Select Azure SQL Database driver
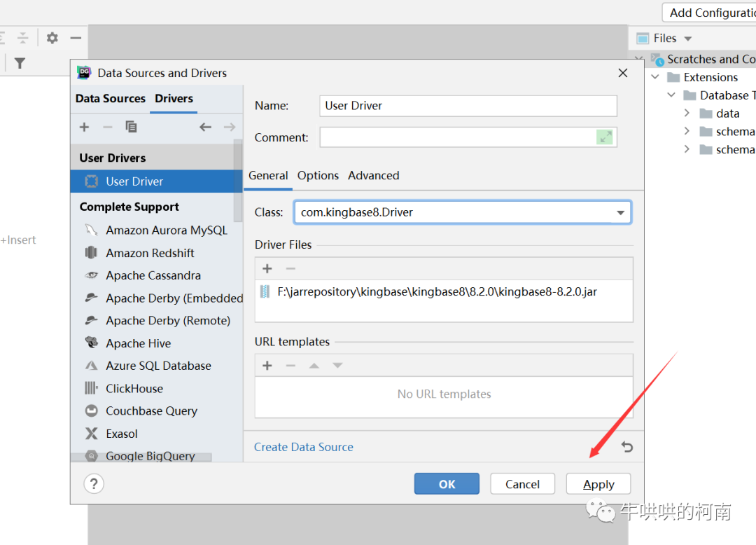Image resolution: width=756 pixels, height=545 pixels. 156,366
